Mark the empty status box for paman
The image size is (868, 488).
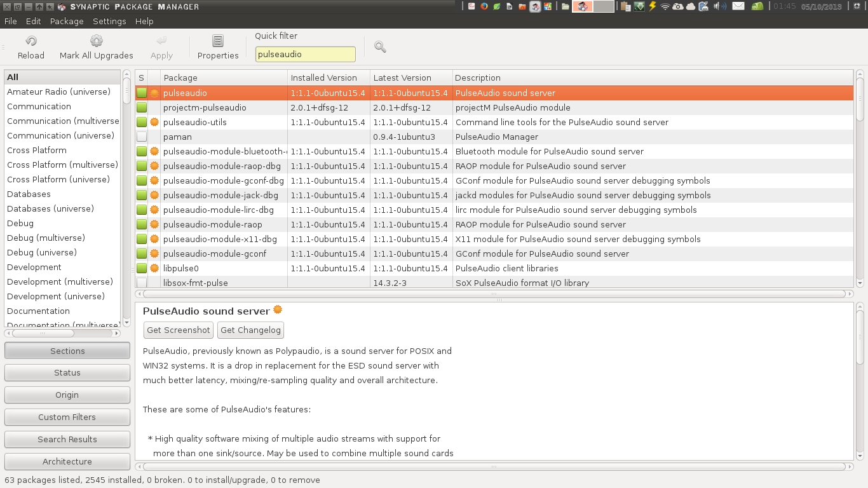pos(142,137)
